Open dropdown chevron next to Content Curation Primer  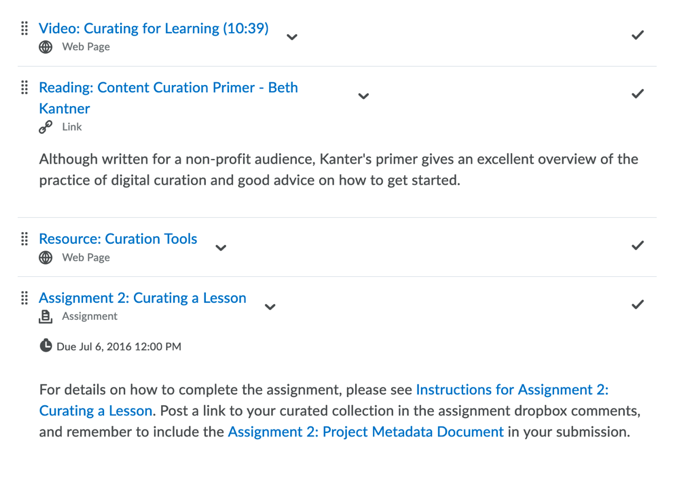pos(363,96)
